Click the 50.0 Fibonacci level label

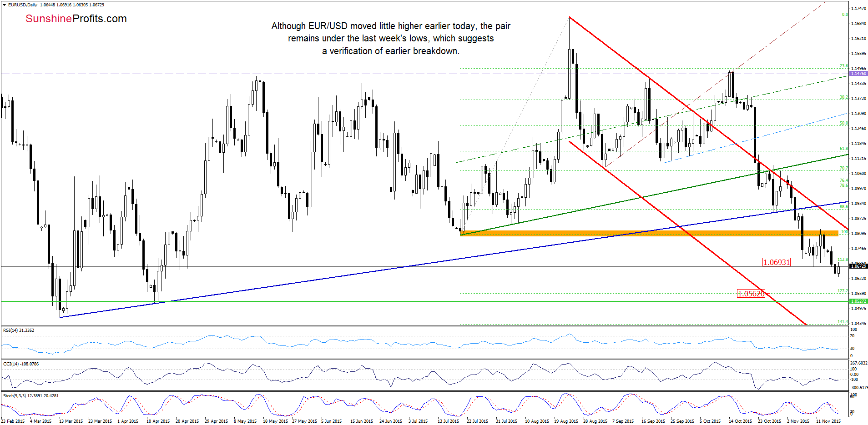843,123
